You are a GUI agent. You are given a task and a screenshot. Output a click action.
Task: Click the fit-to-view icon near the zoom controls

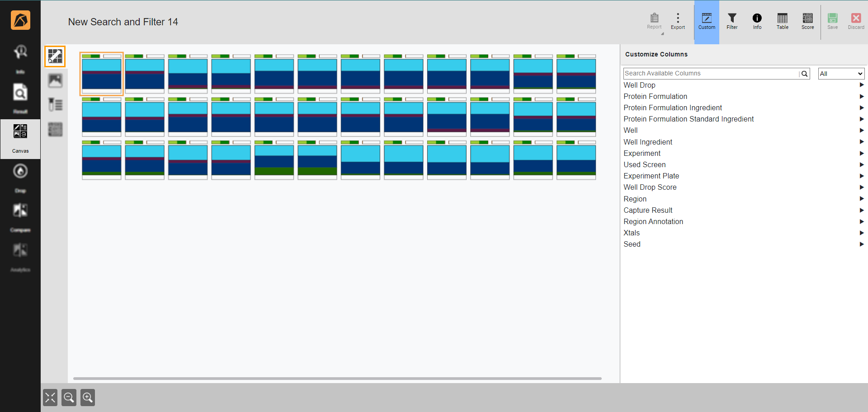pos(50,398)
